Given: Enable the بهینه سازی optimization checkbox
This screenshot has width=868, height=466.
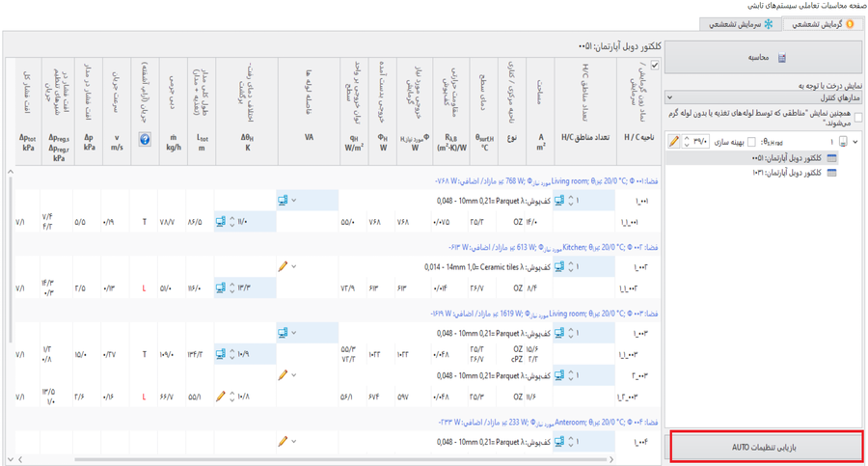Looking at the screenshot, I should [751, 142].
